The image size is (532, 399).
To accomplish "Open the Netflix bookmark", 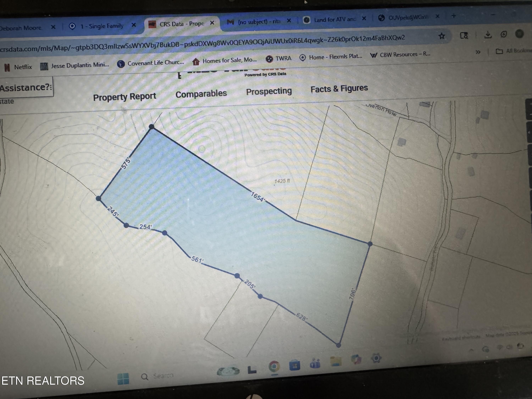I will (18, 67).
